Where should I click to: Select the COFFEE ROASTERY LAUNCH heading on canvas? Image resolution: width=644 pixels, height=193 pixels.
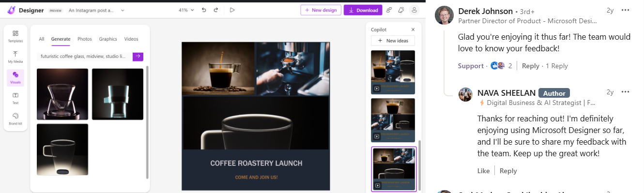click(x=256, y=163)
